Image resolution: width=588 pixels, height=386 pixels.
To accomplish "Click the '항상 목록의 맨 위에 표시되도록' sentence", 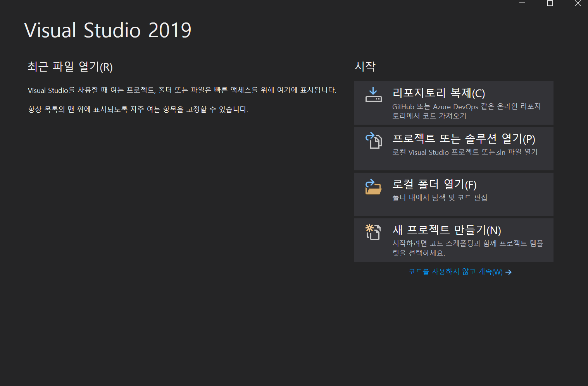I will [138, 109].
